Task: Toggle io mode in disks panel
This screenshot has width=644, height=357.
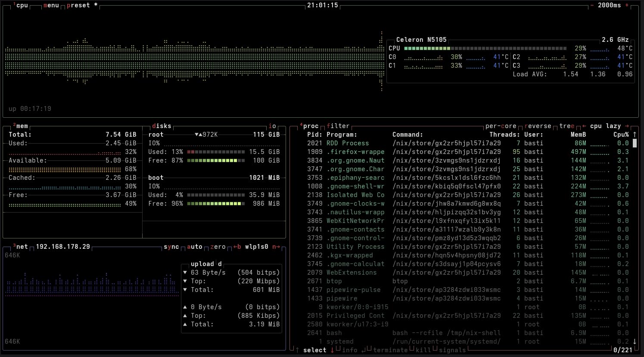Action: tap(272, 126)
